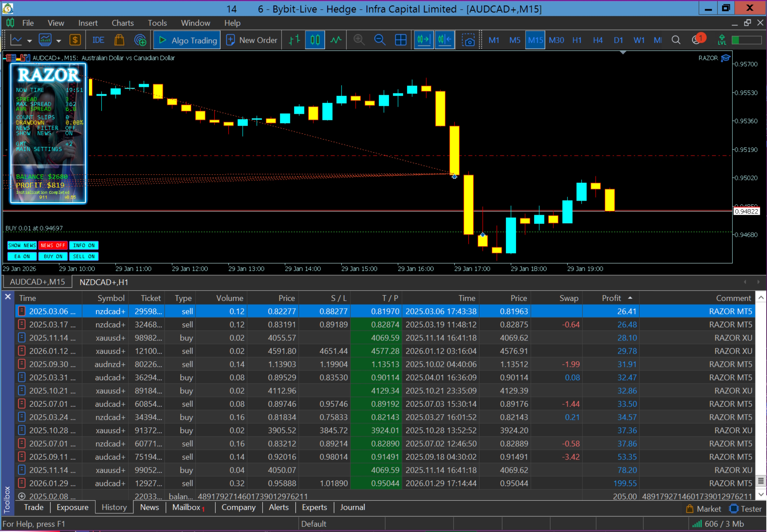The image size is (767, 532).
Task: Switch to the NZDCAD+,H1 chart tab
Action: [104, 282]
